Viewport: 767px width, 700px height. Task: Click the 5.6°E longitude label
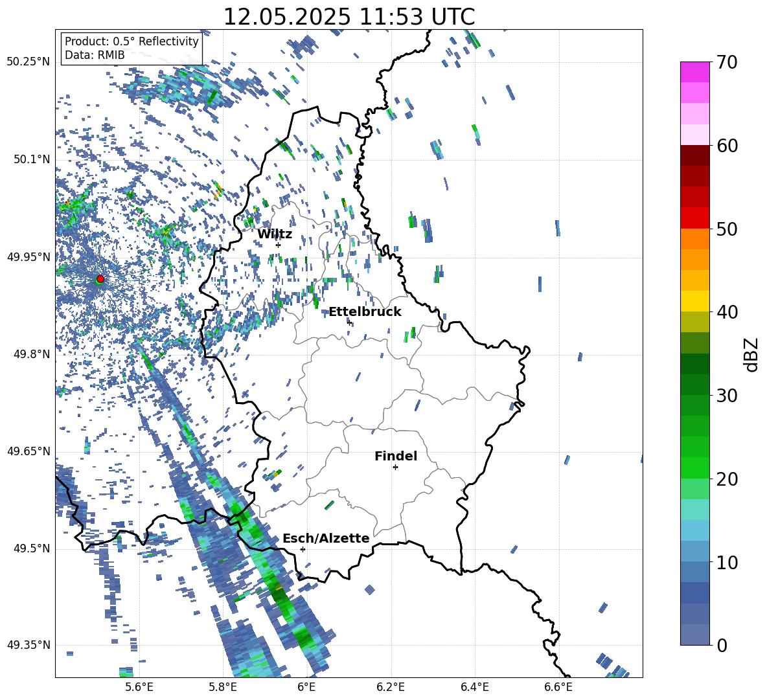point(139,687)
